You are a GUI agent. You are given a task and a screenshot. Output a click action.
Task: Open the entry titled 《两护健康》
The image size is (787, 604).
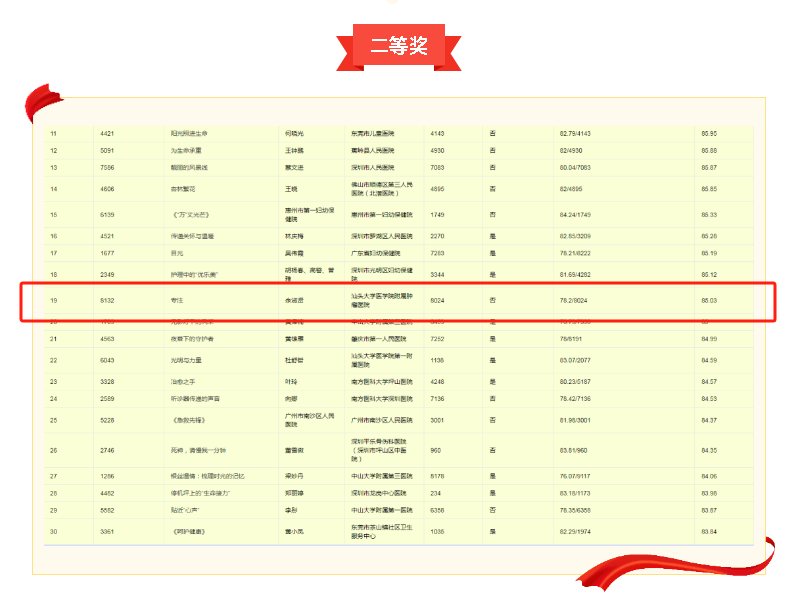point(188,531)
